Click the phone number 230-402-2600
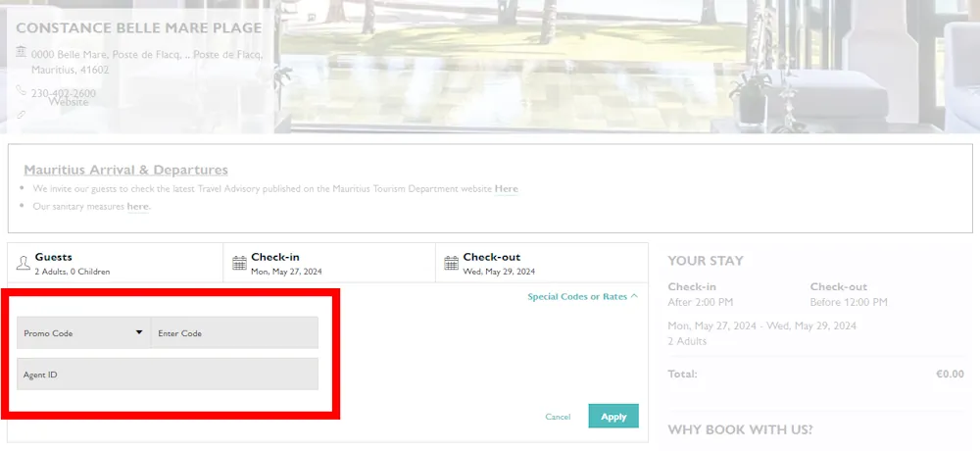The image size is (980, 451). (64, 93)
